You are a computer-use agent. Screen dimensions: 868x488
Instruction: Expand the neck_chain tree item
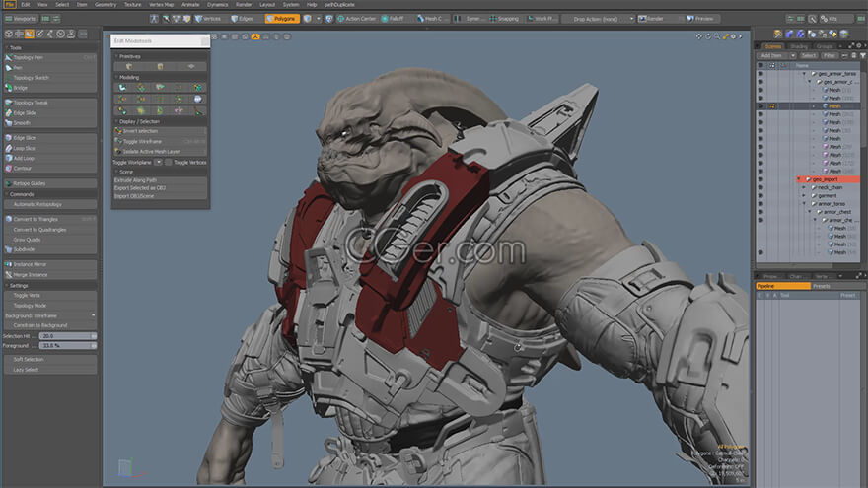click(804, 187)
